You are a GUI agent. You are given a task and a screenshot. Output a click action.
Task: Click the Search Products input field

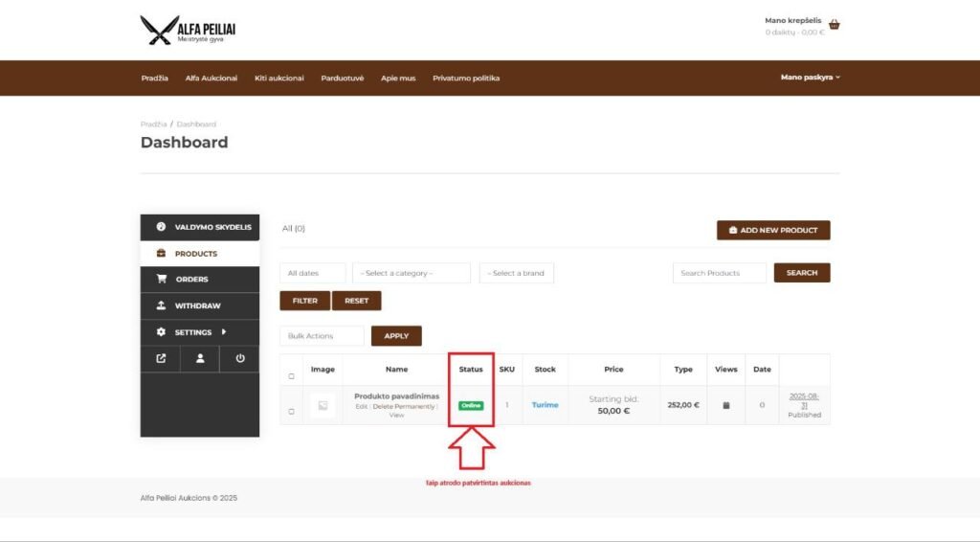tap(719, 273)
